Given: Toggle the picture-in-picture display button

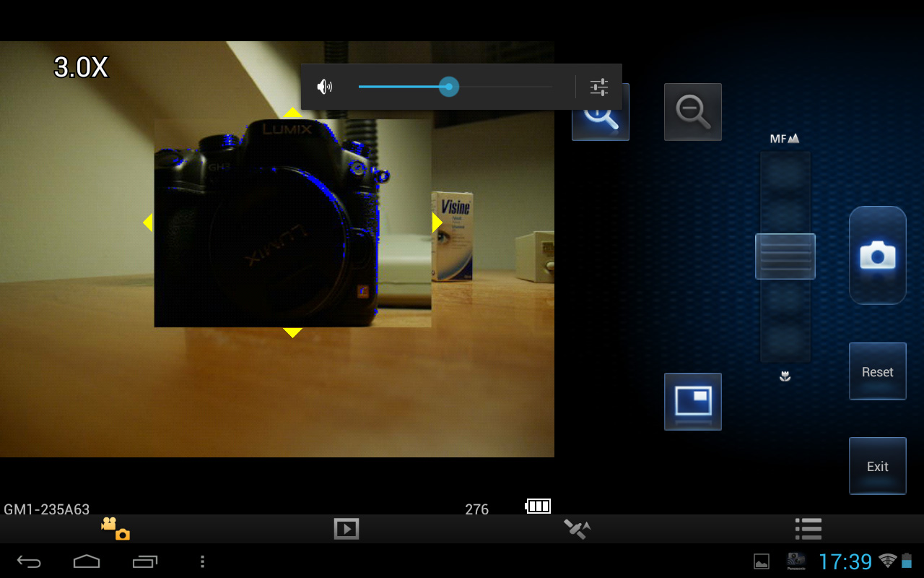Looking at the screenshot, I should pos(693,402).
